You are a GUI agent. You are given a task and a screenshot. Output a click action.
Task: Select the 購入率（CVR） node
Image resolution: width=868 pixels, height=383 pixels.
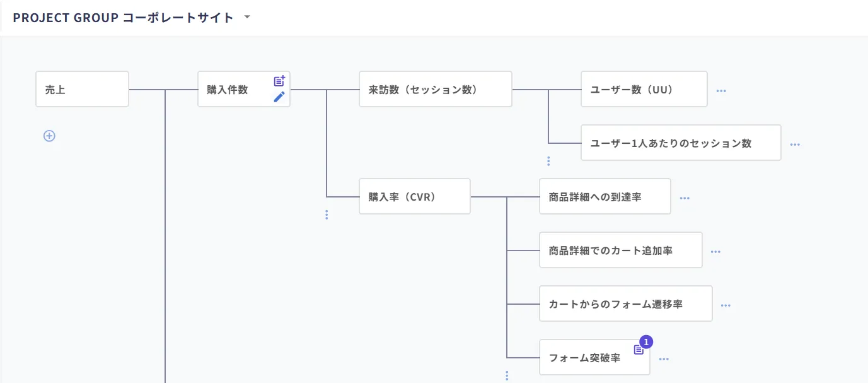pos(415,196)
